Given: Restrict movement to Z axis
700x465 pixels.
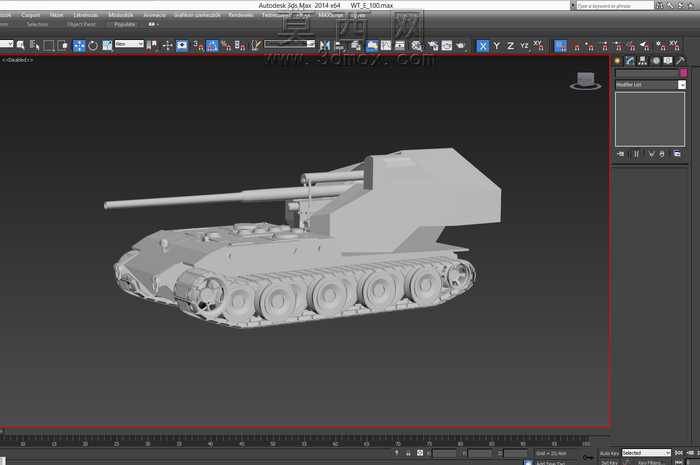Looking at the screenshot, I should [510, 46].
